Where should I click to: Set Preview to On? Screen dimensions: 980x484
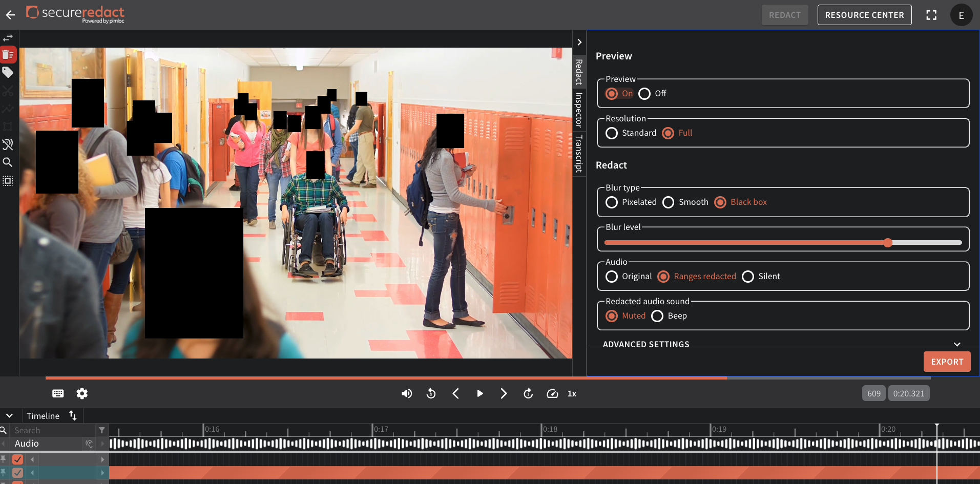pyautogui.click(x=612, y=94)
